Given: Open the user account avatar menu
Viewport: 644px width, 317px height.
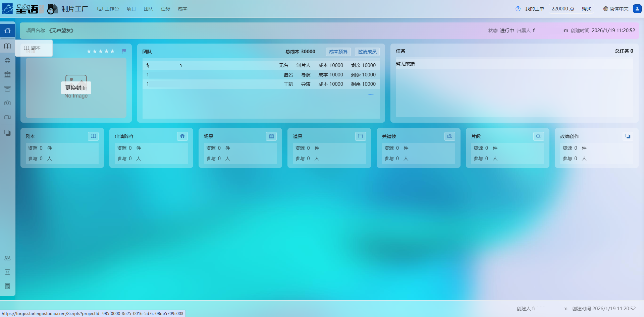Looking at the screenshot, I should (x=637, y=9).
